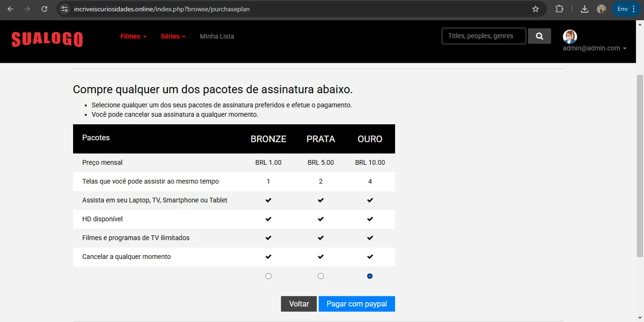Viewport: 644px width, 322px height.
Task: Select the BRONZE plan radio button
Action: [x=268, y=276]
